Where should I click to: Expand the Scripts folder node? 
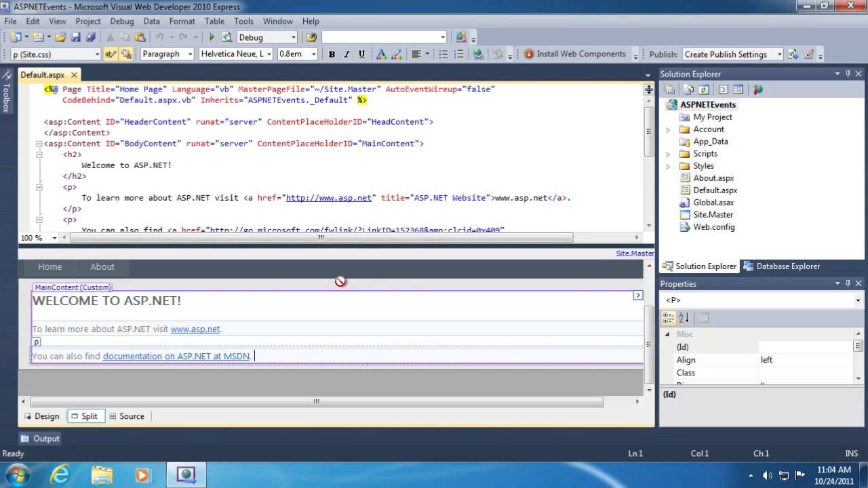coord(669,154)
